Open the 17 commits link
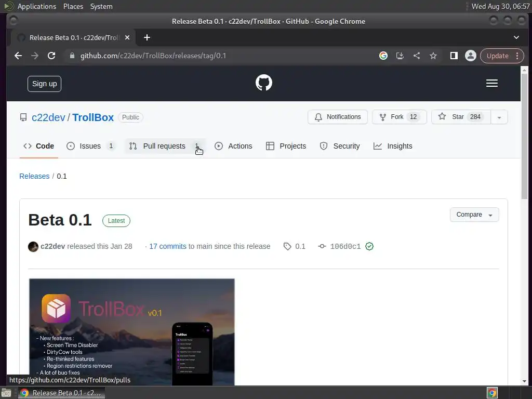532x399 pixels. click(x=168, y=246)
